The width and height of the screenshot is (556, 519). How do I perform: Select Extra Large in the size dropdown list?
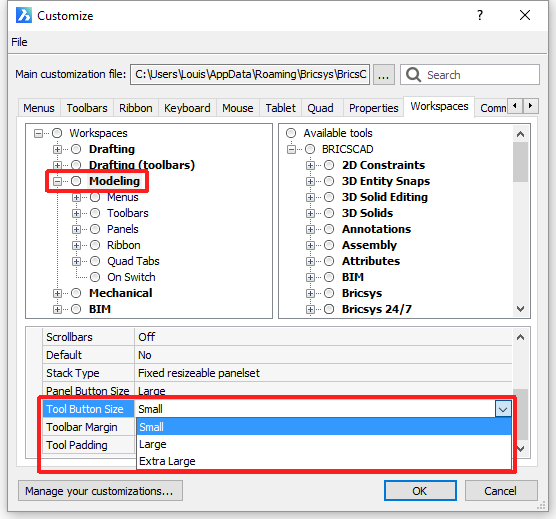pos(324,461)
